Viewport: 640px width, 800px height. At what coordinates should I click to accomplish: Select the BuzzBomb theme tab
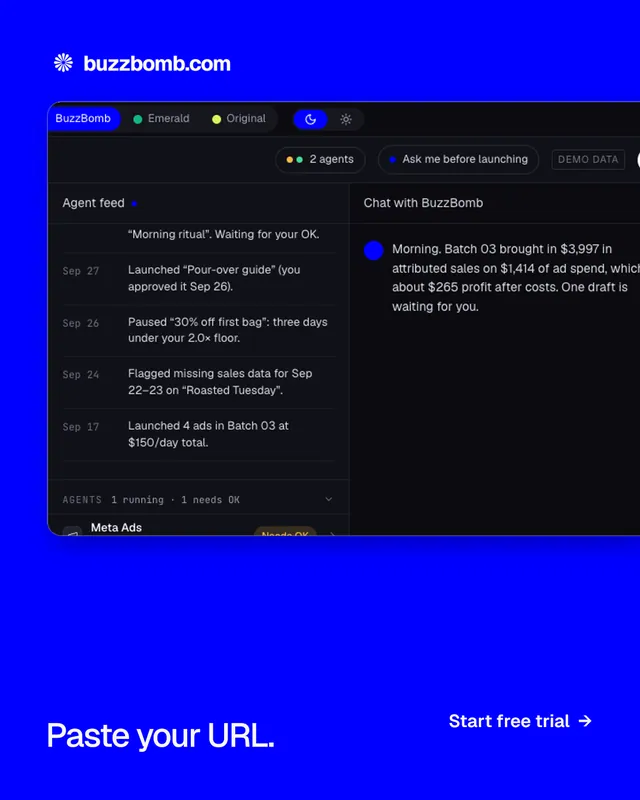pos(83,118)
